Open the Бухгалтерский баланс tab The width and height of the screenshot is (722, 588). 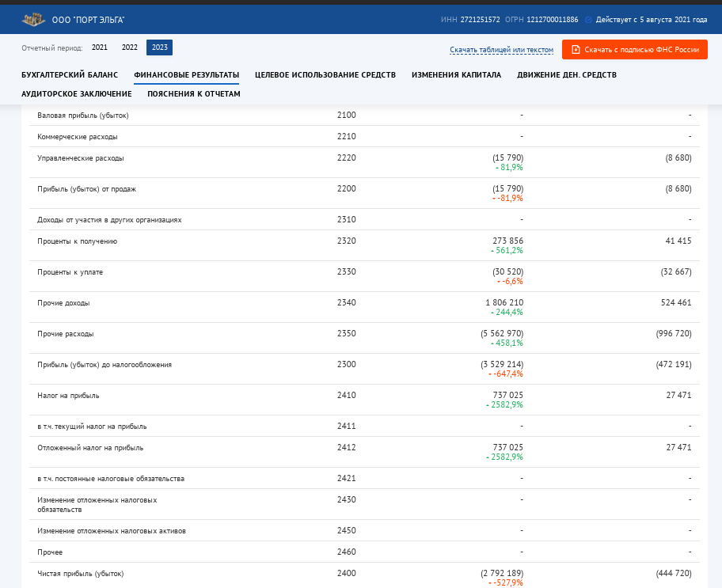(x=70, y=75)
